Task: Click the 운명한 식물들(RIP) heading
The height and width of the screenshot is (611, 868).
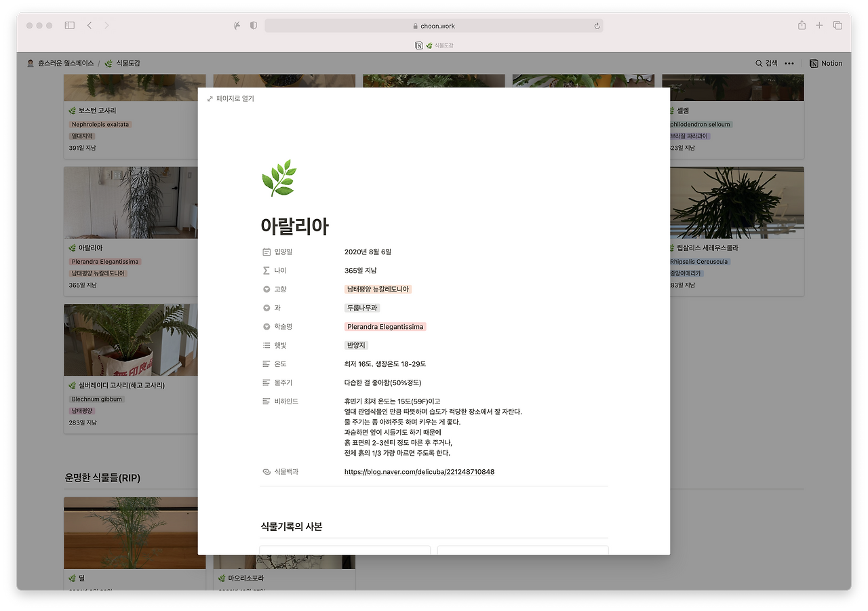Action: (x=103, y=477)
